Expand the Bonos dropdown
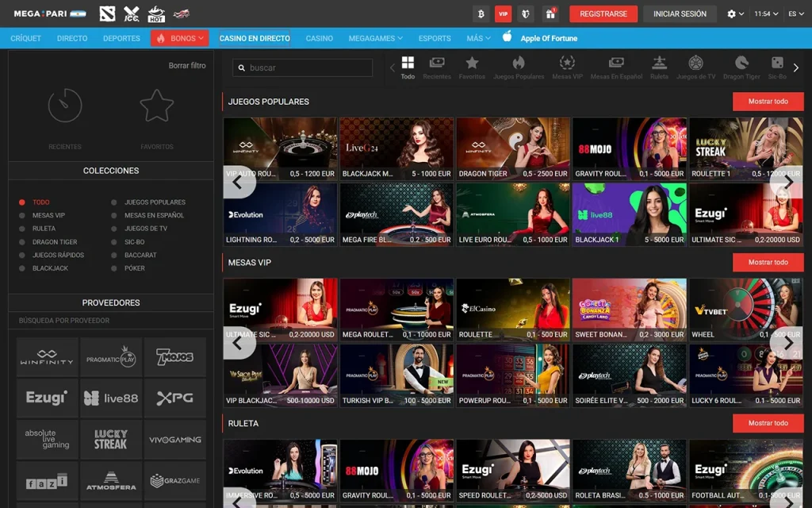 point(180,38)
